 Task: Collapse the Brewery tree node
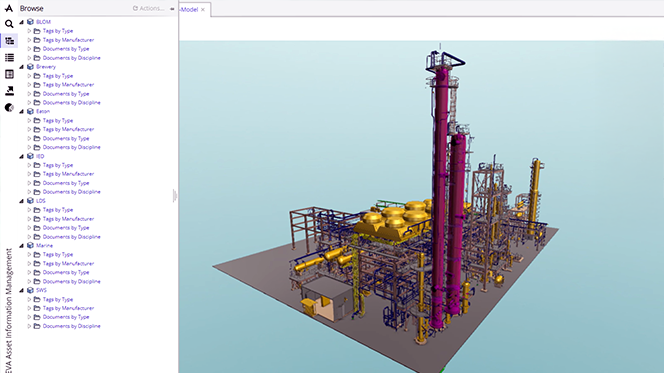point(22,67)
